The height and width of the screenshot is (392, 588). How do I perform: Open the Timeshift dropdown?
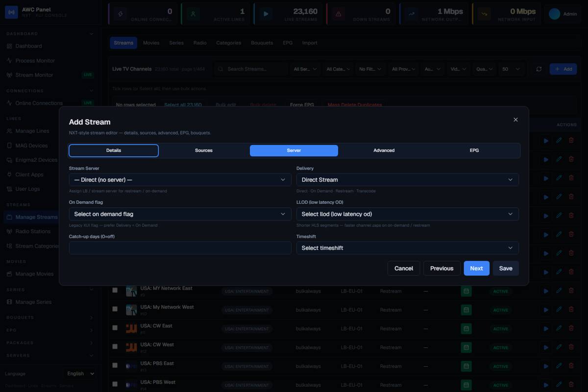(408, 248)
